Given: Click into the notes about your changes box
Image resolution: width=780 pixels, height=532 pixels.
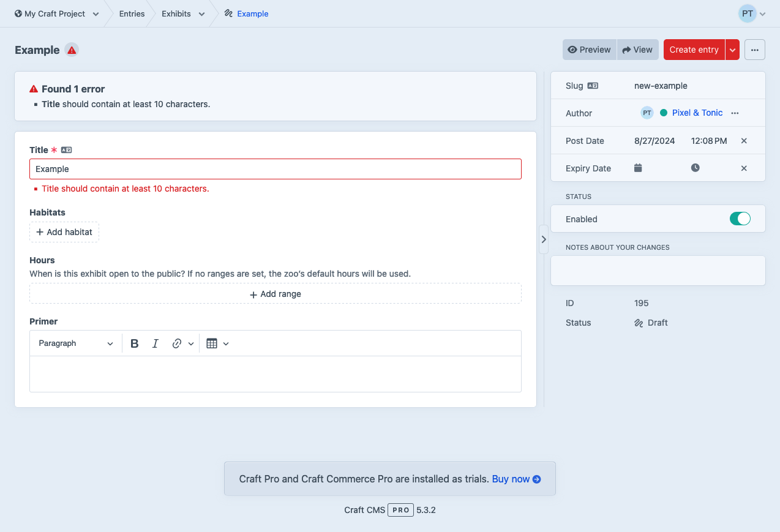Looking at the screenshot, I should (x=658, y=271).
